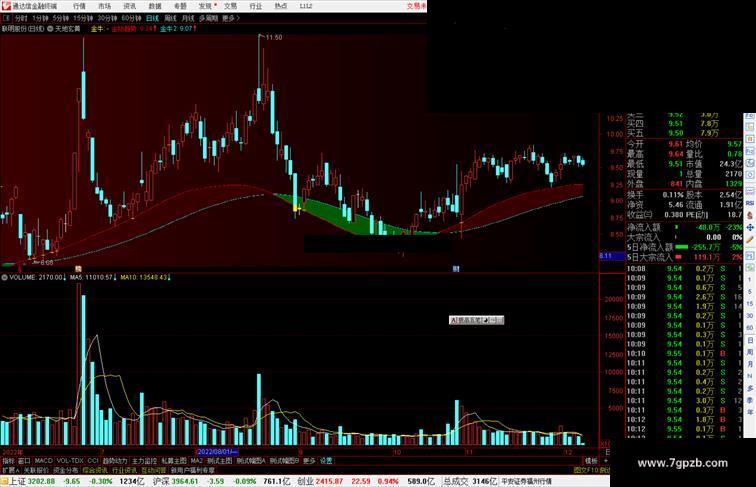Open the 热点 menu

tap(281, 6)
